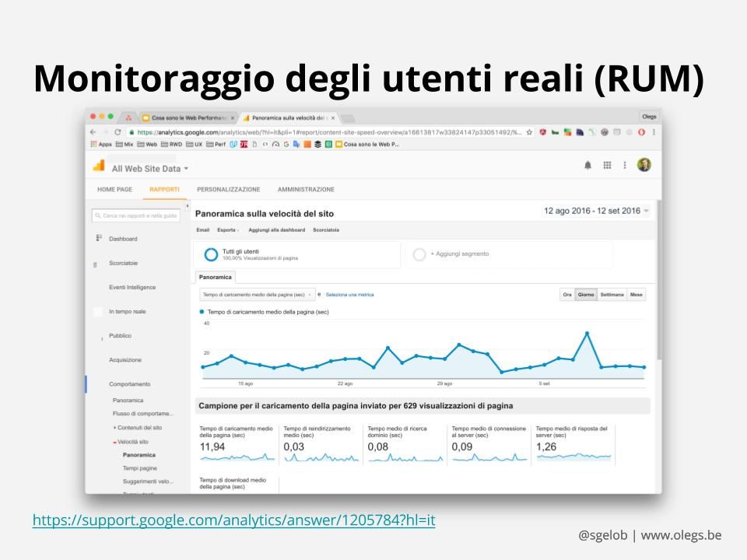Select the 'Tutti gli utenti' segment circle
The height and width of the screenshot is (560, 747).
211,254
